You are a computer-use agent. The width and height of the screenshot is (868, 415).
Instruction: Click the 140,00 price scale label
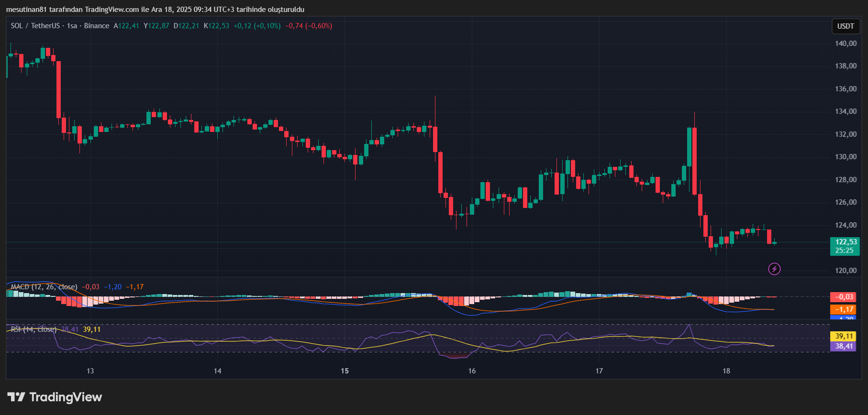coord(846,44)
